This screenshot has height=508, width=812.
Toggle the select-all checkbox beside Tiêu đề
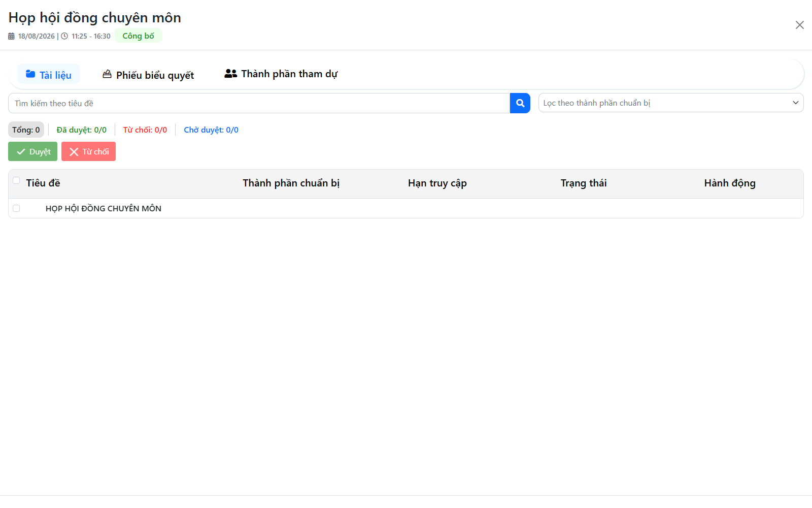tap(16, 180)
